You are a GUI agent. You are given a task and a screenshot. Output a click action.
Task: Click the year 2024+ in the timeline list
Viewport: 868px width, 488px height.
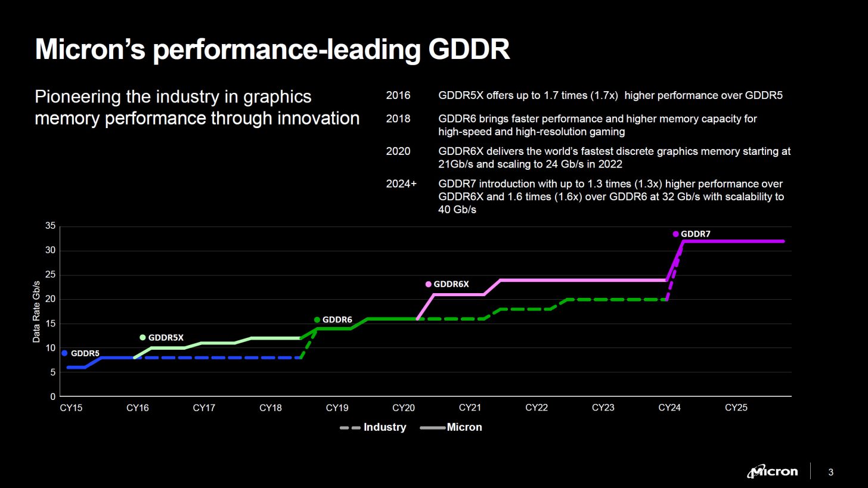pyautogui.click(x=402, y=184)
